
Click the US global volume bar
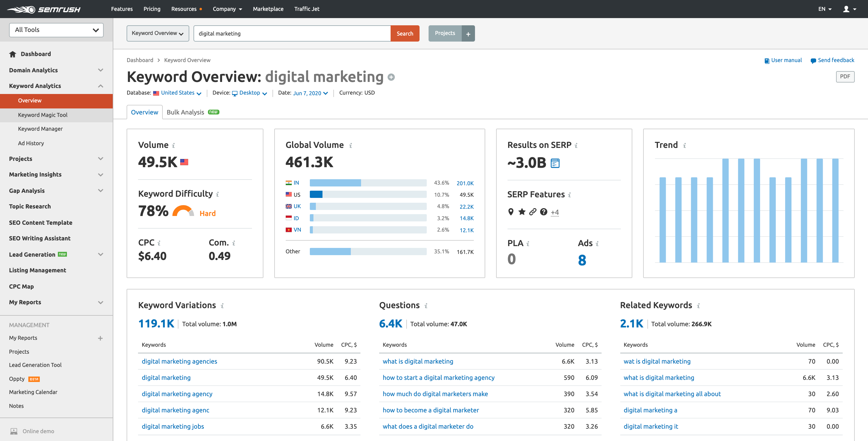(x=368, y=194)
